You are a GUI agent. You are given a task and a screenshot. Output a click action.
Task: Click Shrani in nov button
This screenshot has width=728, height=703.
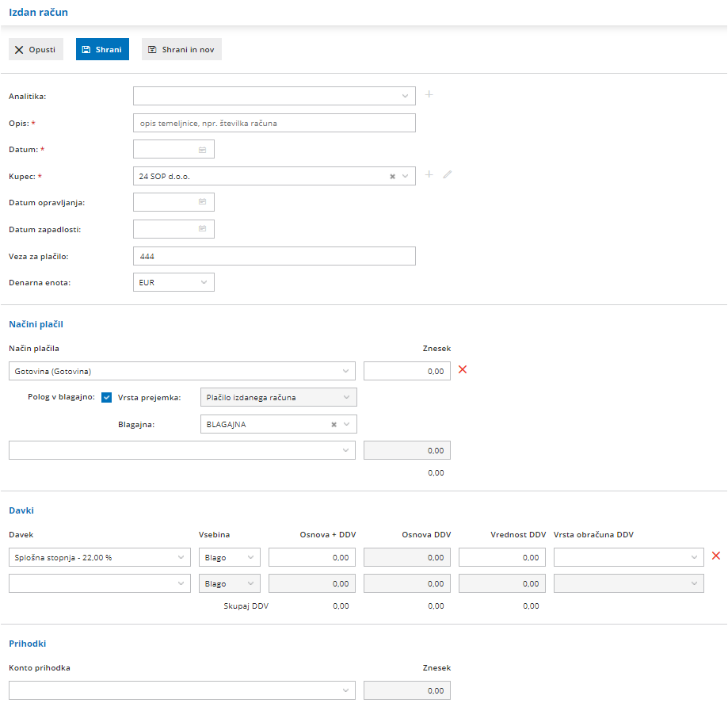181,49
